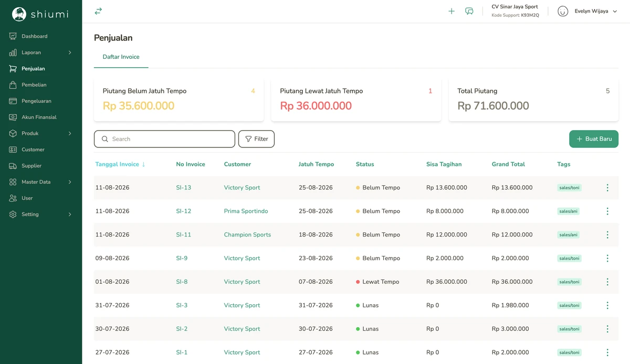Click the Akun Finansial icon
The image size is (630, 364).
pyautogui.click(x=13, y=117)
